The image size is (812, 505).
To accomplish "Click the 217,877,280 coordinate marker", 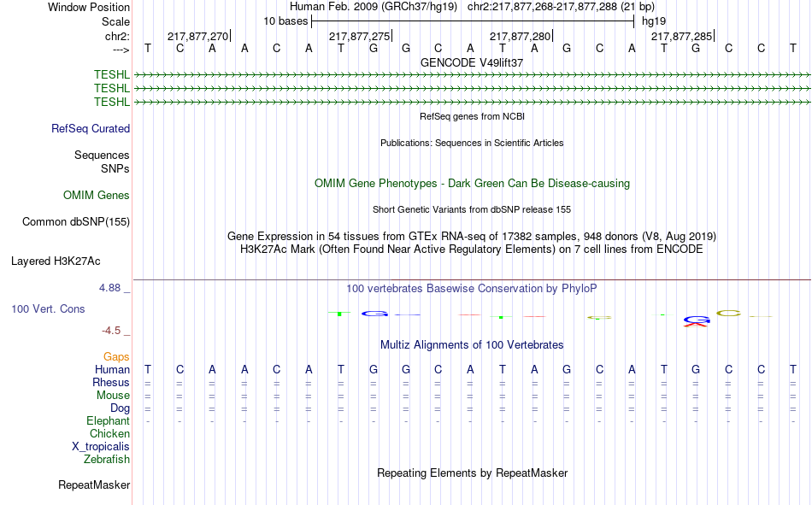I will (520, 36).
